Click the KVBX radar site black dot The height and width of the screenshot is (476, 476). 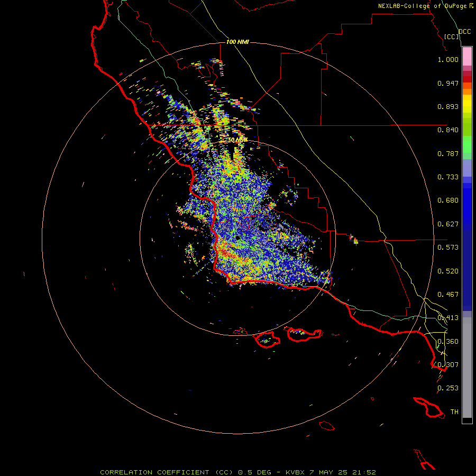click(x=237, y=237)
